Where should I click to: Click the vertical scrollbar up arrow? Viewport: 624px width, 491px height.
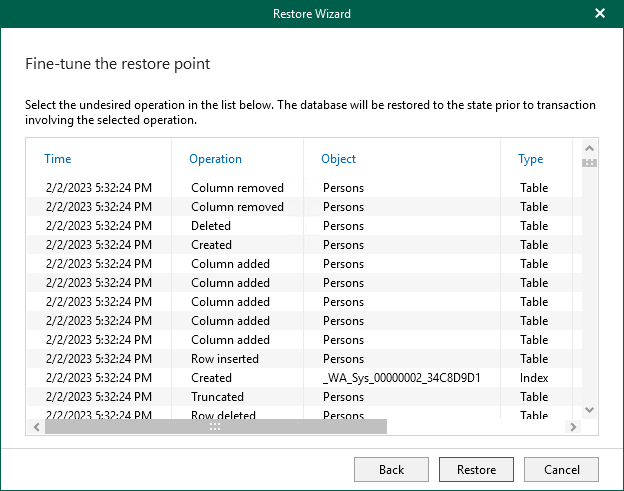click(x=589, y=147)
